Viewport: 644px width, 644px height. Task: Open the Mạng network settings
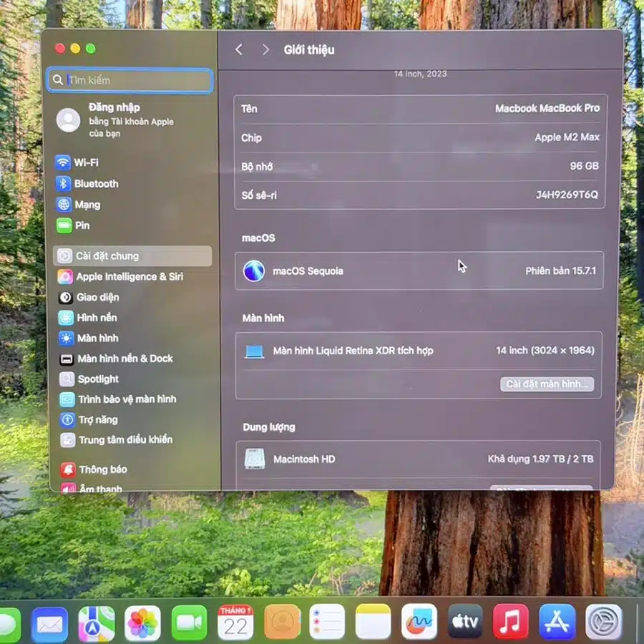point(87,205)
